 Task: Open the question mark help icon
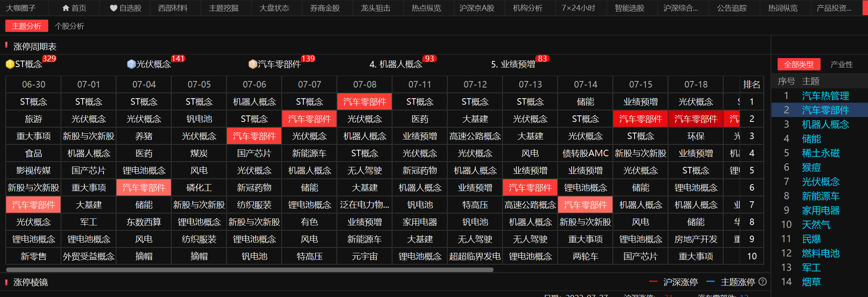(763, 281)
